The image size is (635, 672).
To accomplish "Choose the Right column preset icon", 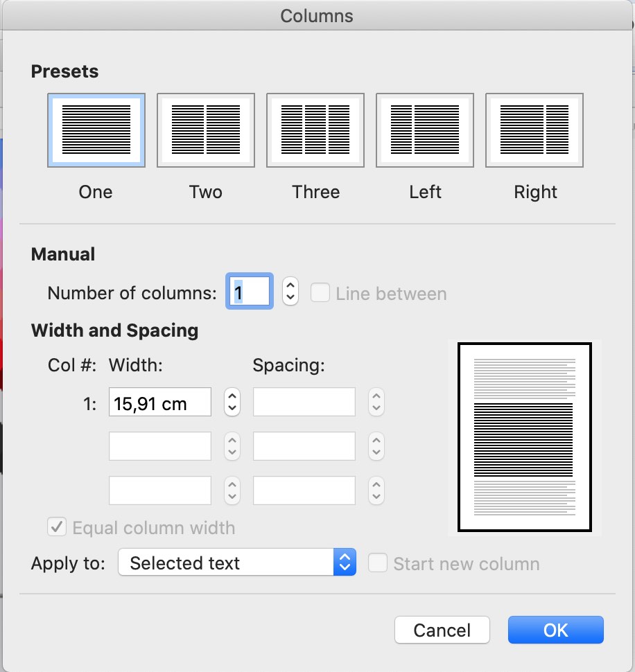I will coord(534,130).
